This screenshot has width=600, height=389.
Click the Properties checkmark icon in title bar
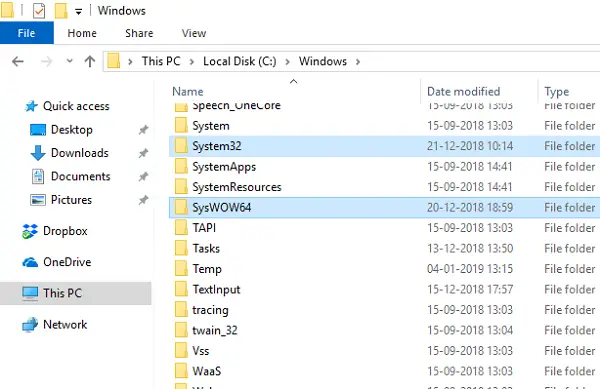[x=39, y=11]
